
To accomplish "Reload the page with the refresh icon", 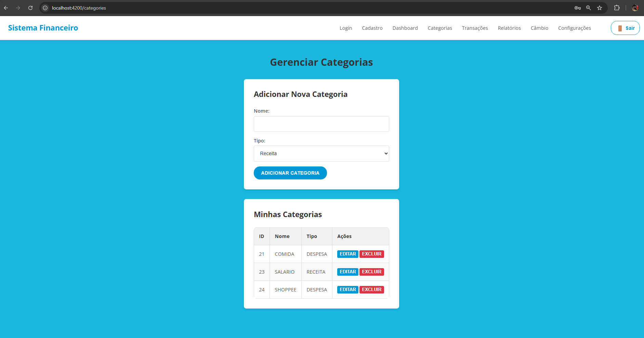I will click(x=30, y=8).
